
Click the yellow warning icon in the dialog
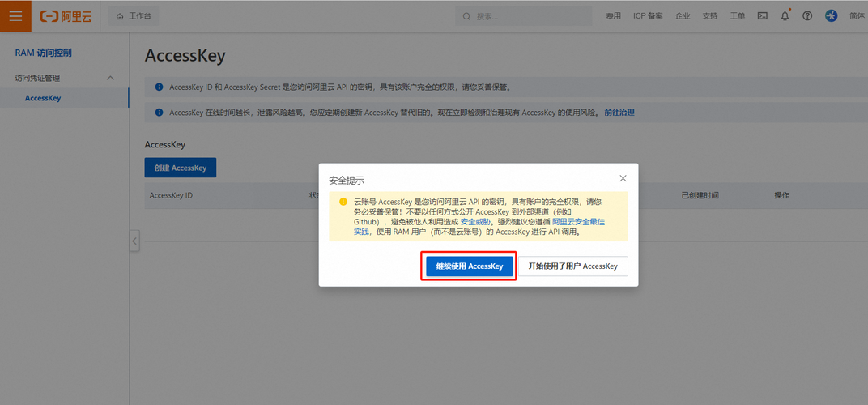click(x=343, y=202)
